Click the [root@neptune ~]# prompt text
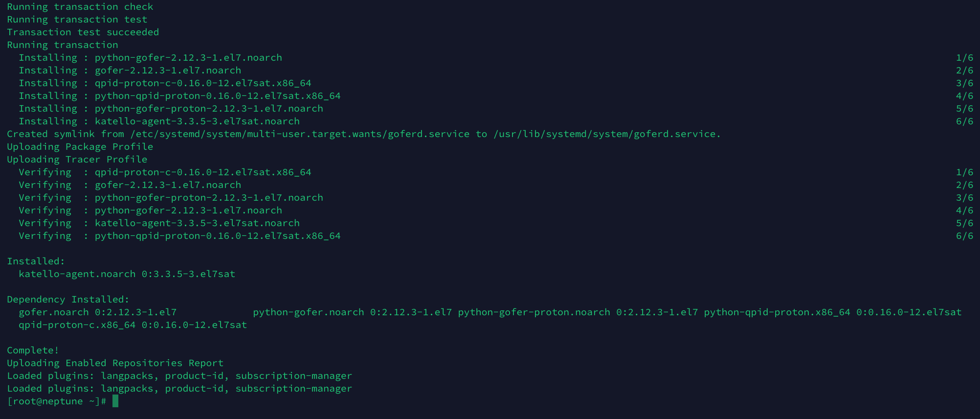The height and width of the screenshot is (419, 980). (57, 401)
